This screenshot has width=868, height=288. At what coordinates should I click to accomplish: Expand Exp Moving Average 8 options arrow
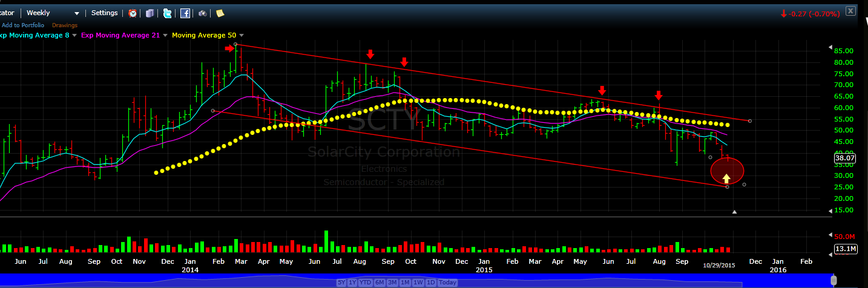pyautogui.click(x=75, y=36)
